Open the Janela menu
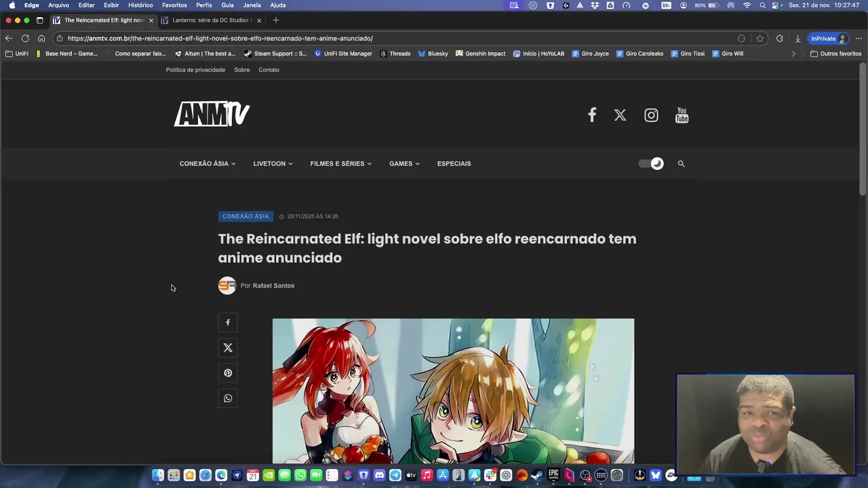Viewport: 868px width, 488px height. (x=252, y=5)
